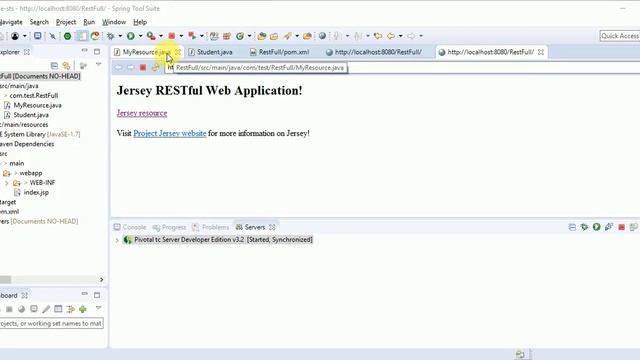Open the Window menu
640x360 pixels.
113,22
